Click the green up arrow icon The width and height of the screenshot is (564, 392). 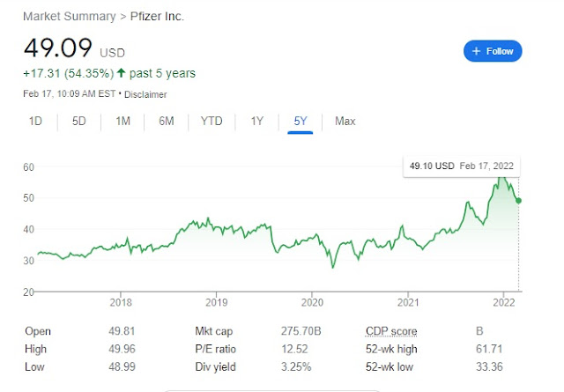[x=121, y=73]
